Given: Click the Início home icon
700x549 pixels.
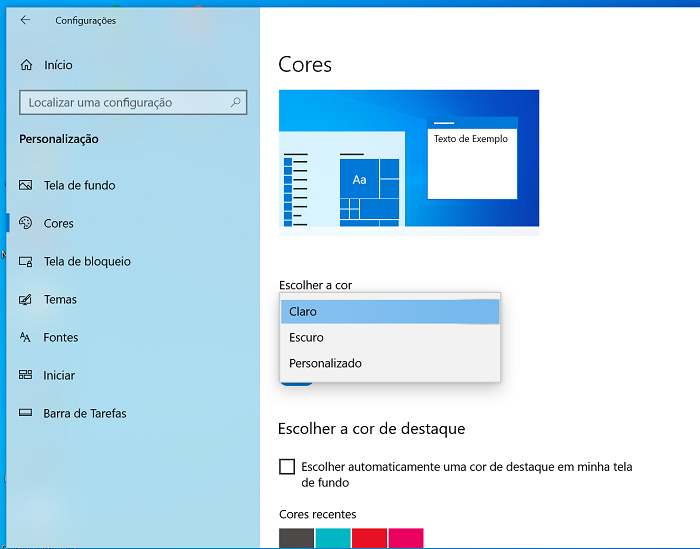Looking at the screenshot, I should click(26, 65).
